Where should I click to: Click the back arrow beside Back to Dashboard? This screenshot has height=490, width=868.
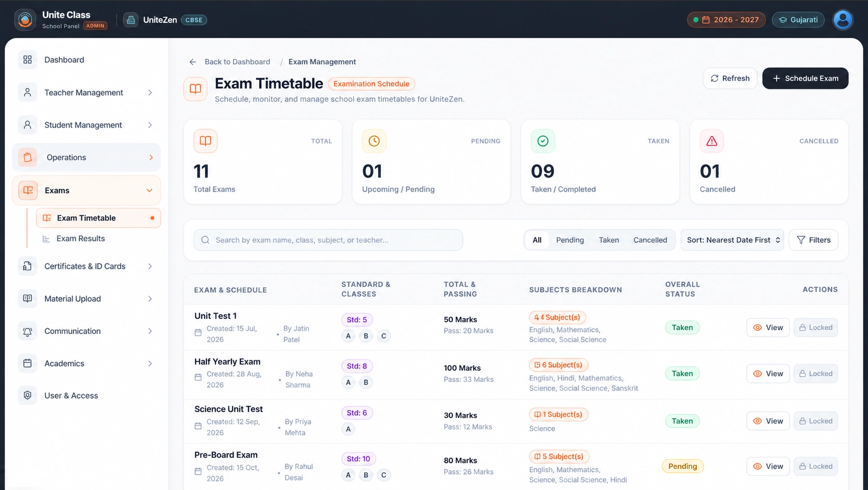(x=193, y=62)
